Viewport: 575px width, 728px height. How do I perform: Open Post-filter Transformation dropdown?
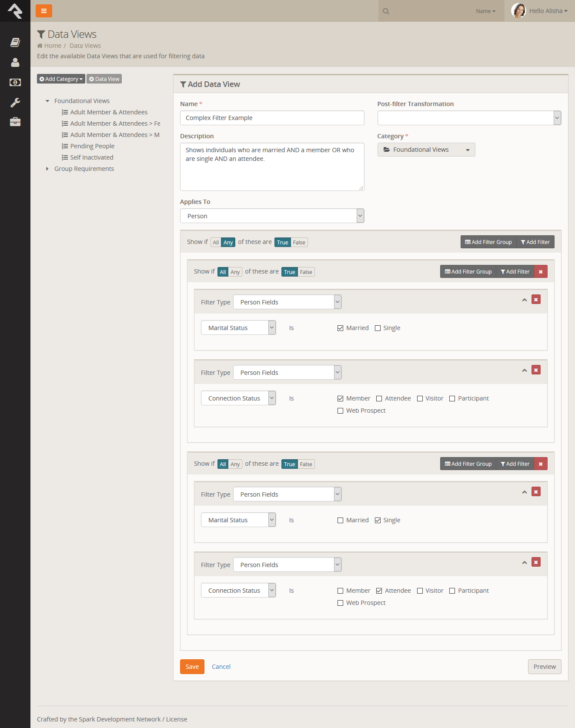(x=469, y=118)
